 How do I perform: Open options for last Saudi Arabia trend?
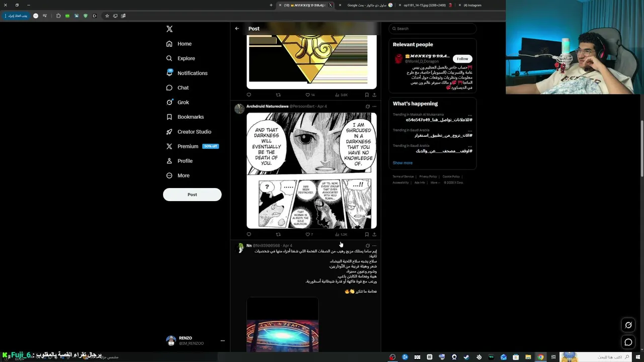pyautogui.click(x=470, y=146)
